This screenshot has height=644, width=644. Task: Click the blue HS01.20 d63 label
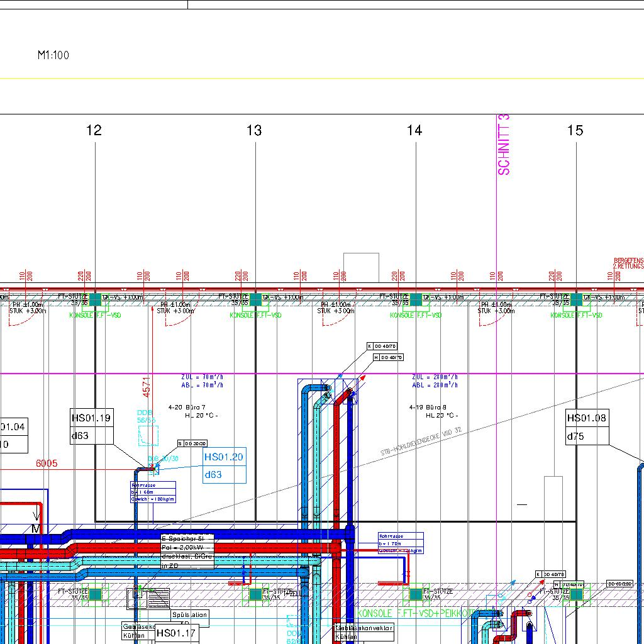224,465
